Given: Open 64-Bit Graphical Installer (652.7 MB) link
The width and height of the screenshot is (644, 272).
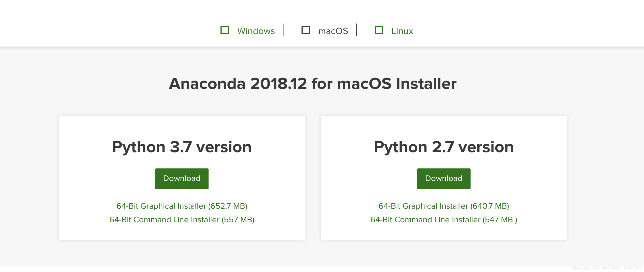Looking at the screenshot, I should [182, 206].
